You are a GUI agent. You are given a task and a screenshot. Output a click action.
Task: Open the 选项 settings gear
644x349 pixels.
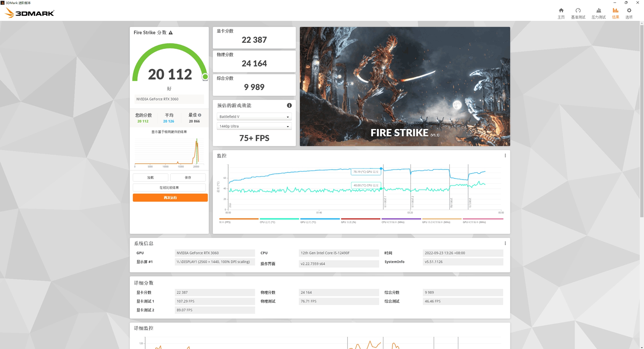click(x=629, y=13)
